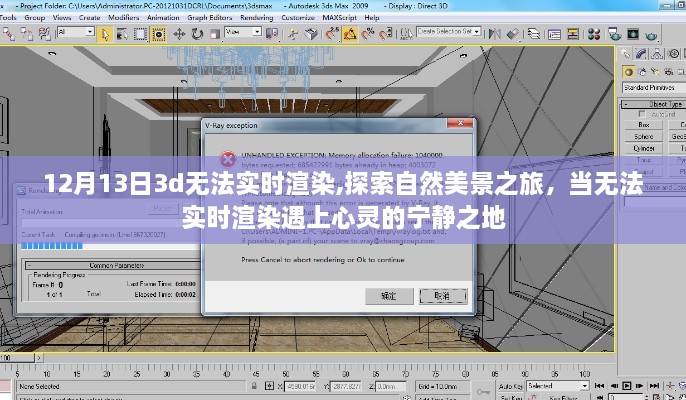Viewport: 686px width, 400px height.
Task: Click the Bind to Space Warp icon
Action: pos(44,34)
